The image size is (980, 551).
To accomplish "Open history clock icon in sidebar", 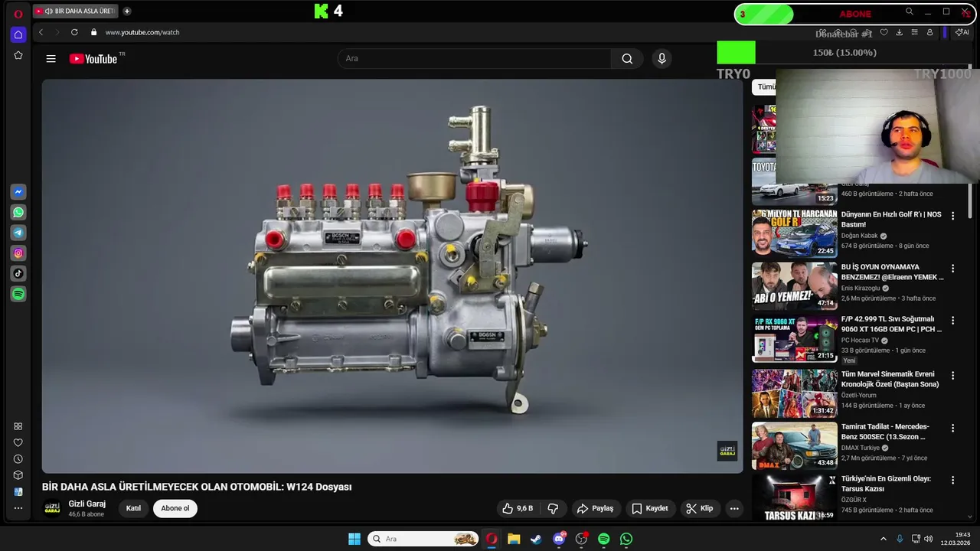I will click(x=18, y=459).
